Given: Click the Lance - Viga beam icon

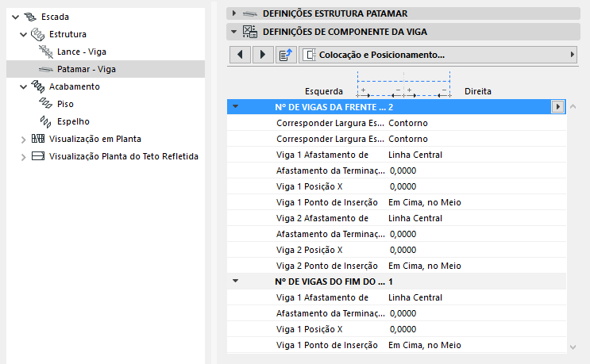Looking at the screenshot, I should [x=45, y=52].
